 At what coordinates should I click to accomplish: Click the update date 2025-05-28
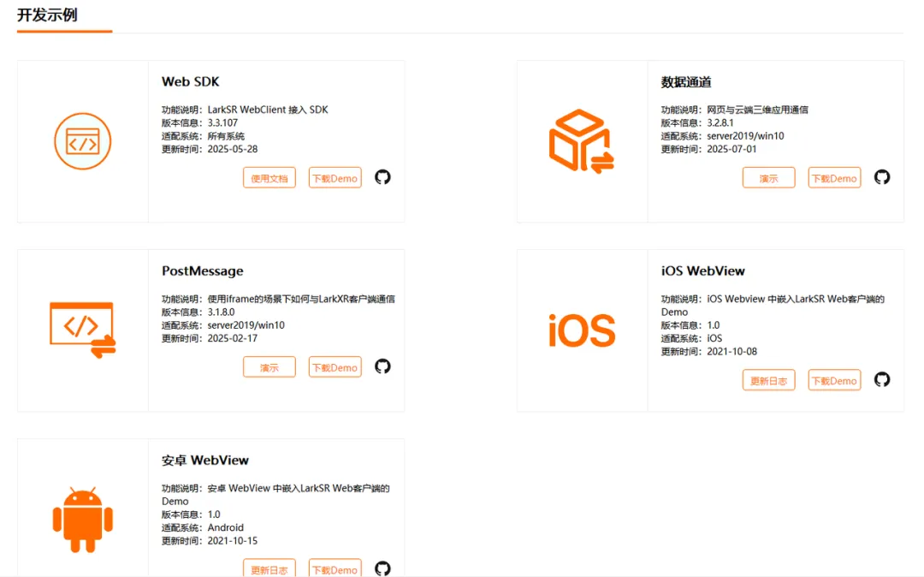pyautogui.click(x=233, y=149)
